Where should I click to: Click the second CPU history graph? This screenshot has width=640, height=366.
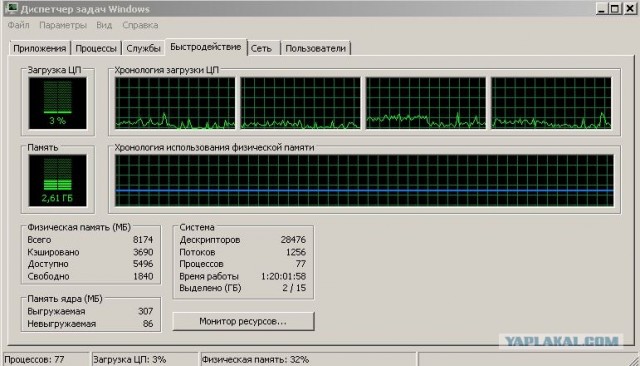click(x=300, y=103)
